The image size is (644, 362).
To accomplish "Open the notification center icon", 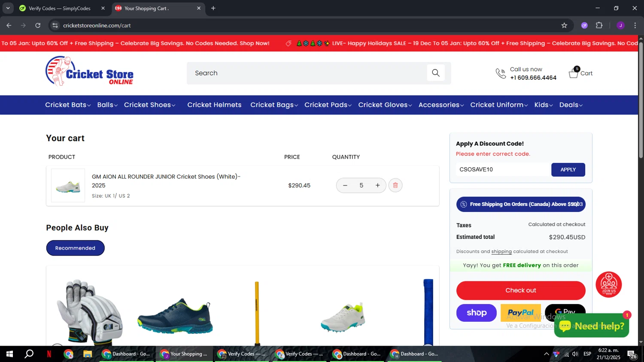I will point(632,354).
